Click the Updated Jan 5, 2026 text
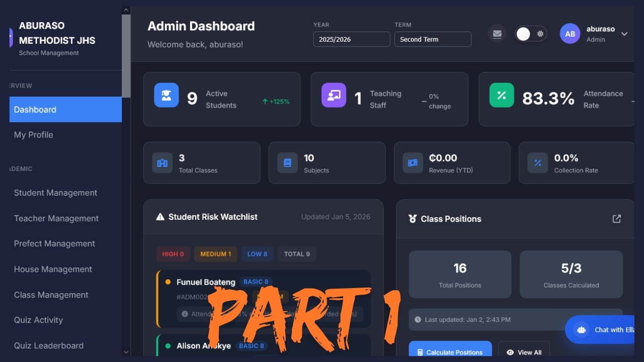This screenshot has width=644, height=362. 336,217
